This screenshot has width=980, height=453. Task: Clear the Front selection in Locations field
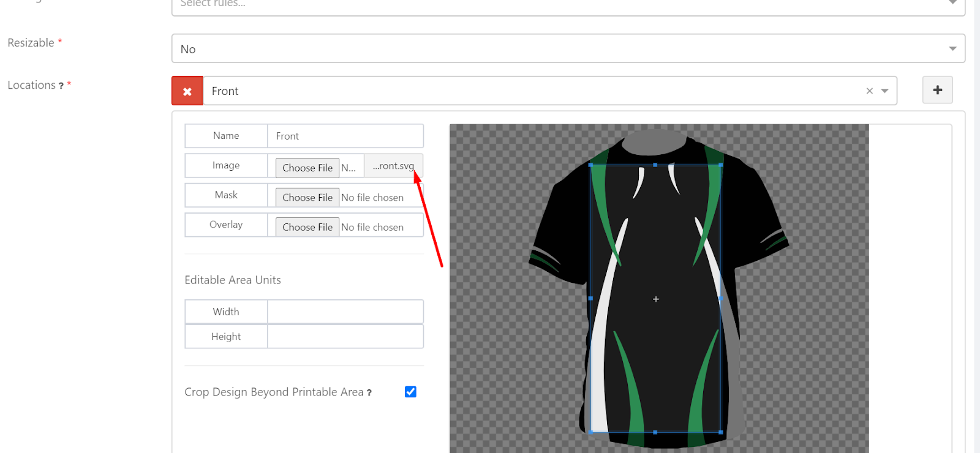869,91
